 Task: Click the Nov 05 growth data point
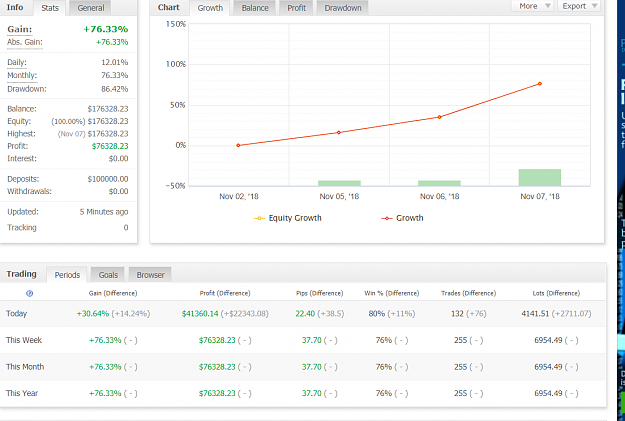tap(339, 132)
